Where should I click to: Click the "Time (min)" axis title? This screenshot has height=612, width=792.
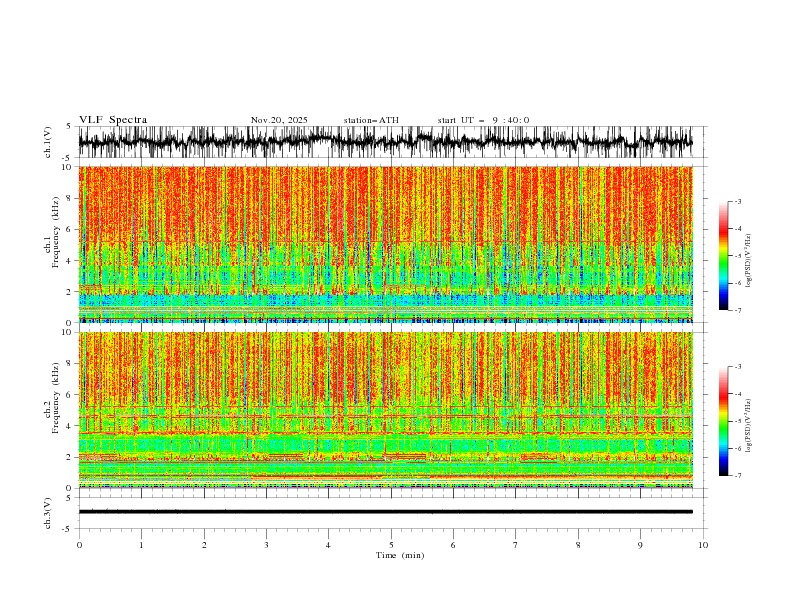click(x=400, y=555)
